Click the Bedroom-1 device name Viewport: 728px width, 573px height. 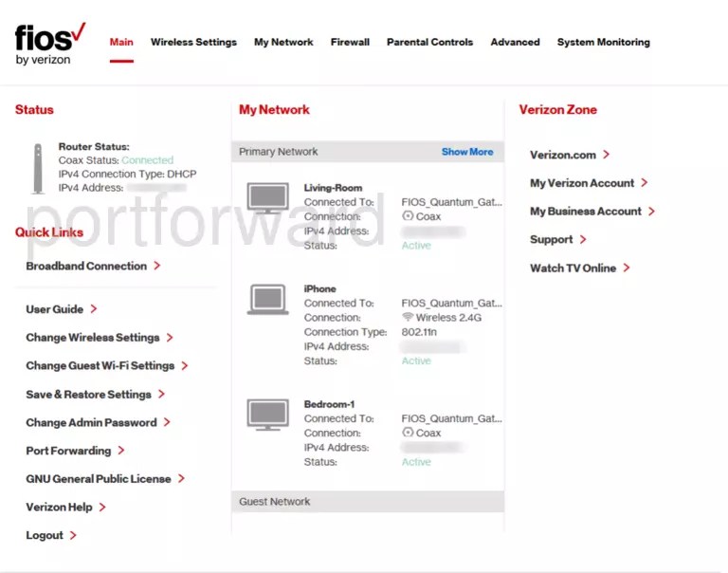329,404
